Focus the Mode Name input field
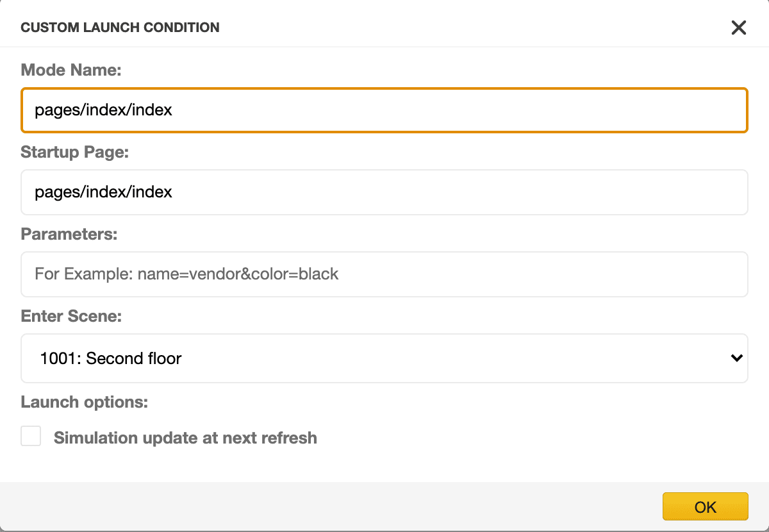 [x=384, y=110]
